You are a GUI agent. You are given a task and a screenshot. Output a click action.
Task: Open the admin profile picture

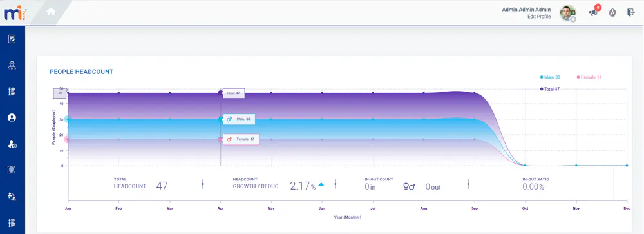(x=567, y=13)
